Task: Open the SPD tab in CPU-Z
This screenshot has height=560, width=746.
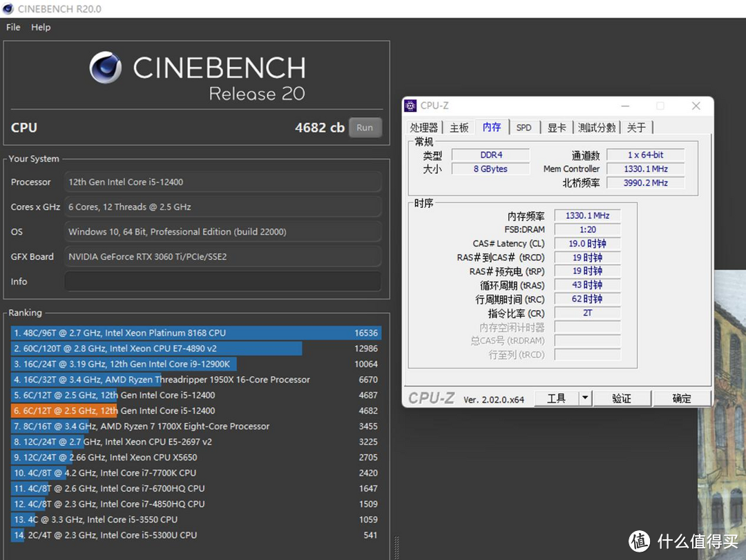Action: pos(524,128)
